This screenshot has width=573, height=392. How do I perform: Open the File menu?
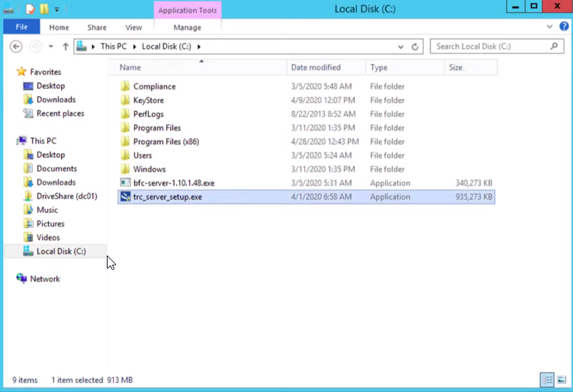tap(21, 27)
